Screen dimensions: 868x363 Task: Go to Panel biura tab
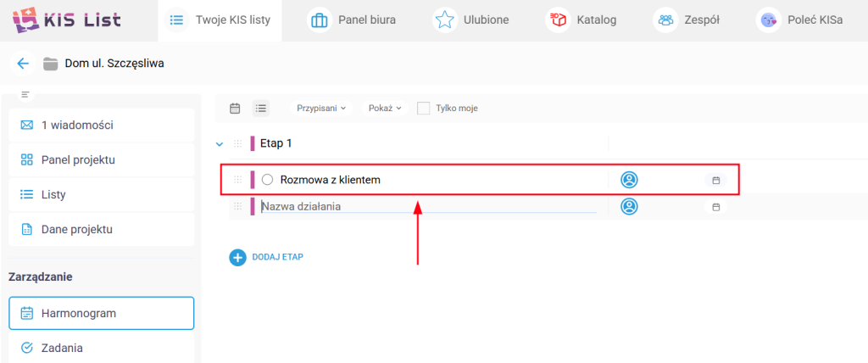pyautogui.click(x=352, y=20)
